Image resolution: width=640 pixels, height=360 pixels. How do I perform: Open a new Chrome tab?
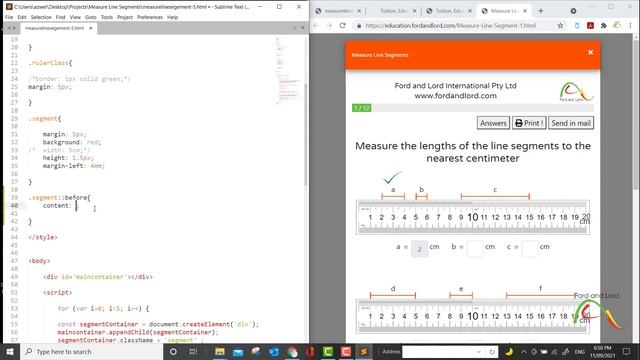(x=541, y=11)
